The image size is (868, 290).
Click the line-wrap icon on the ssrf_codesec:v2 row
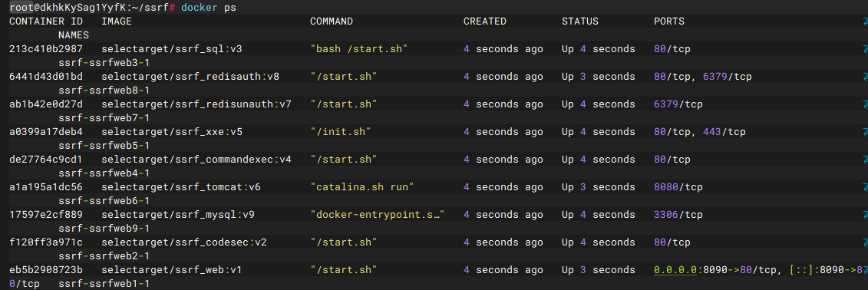(864, 243)
